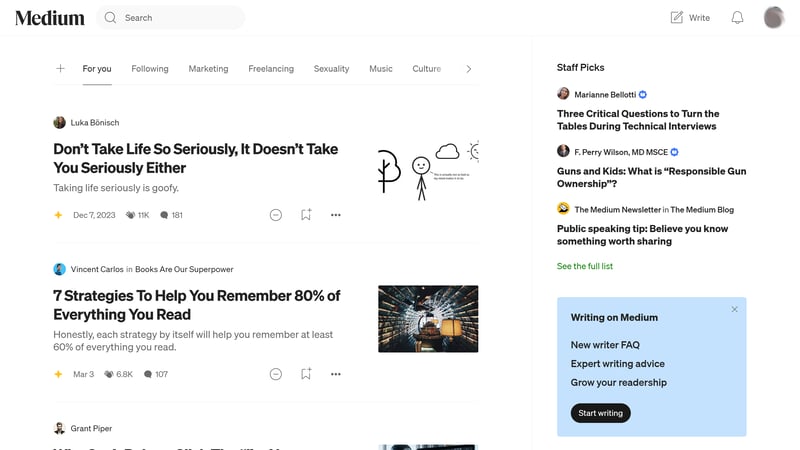Open three-dot menu on 7 Strategies article
Screen dimensions: 800x450
pos(336,374)
